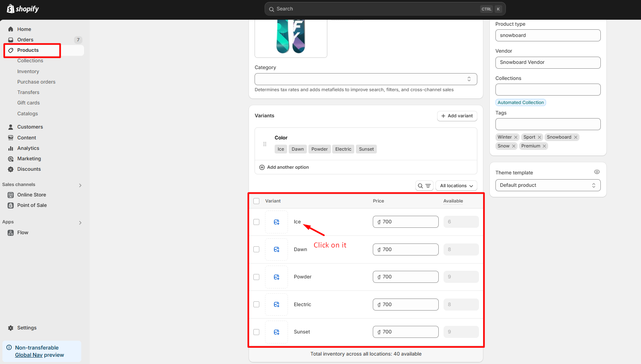Screen dimensions: 641x364
Task: Toggle the select-all variants checkbox
Action: pos(257,201)
